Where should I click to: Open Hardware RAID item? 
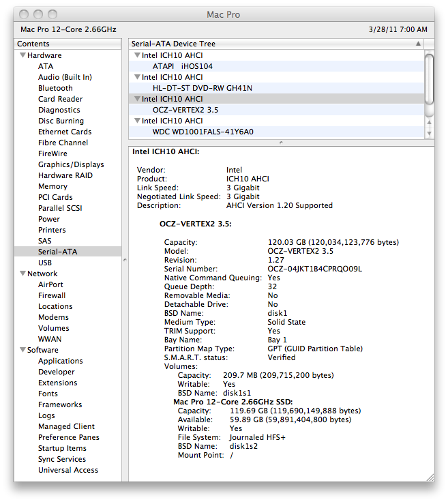(65, 175)
